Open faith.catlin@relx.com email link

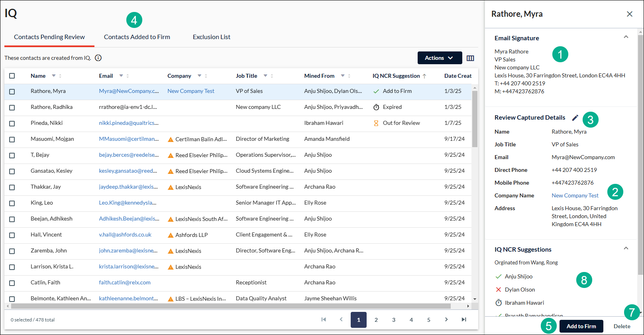[125, 282]
